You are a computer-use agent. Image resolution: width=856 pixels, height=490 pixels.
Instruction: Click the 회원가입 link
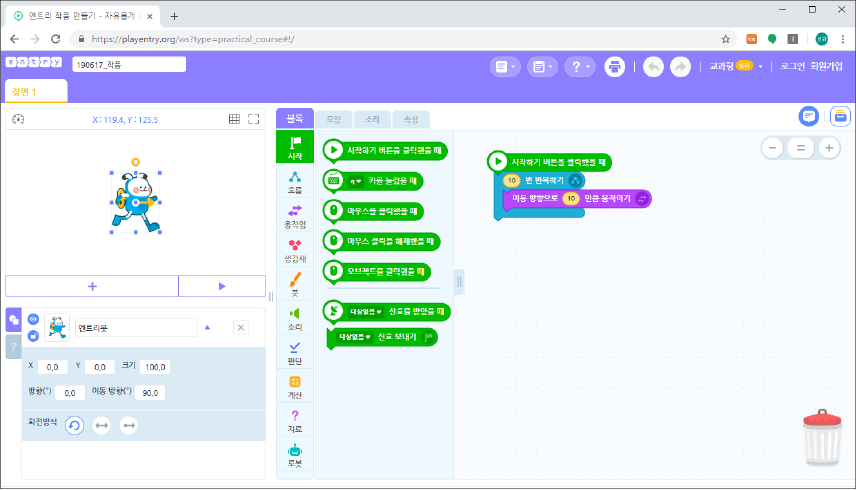(824, 66)
